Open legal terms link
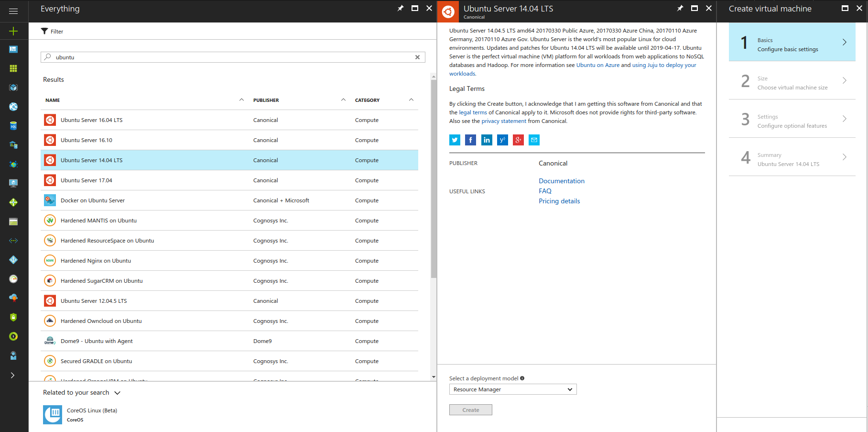This screenshot has height=432, width=868. 473,112
